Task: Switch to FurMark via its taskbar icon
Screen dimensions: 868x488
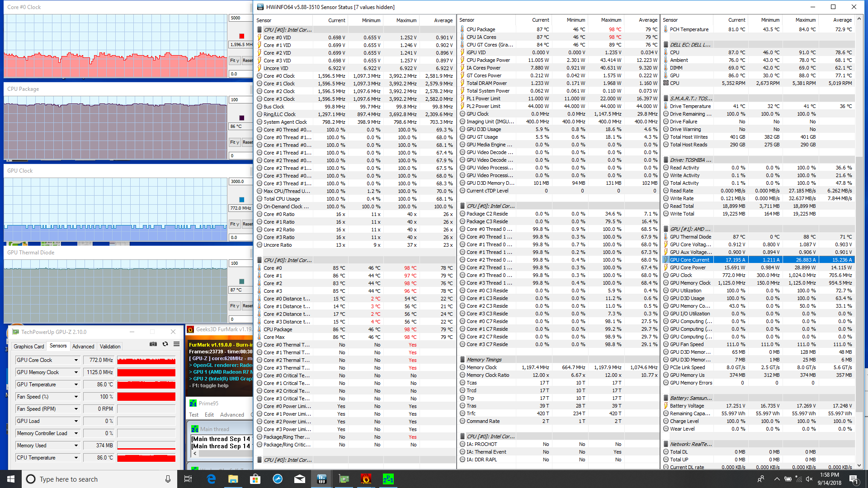Action: pyautogui.click(x=366, y=479)
